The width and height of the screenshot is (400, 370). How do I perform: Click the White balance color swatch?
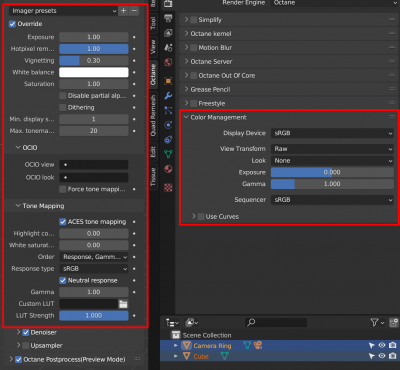(x=94, y=72)
